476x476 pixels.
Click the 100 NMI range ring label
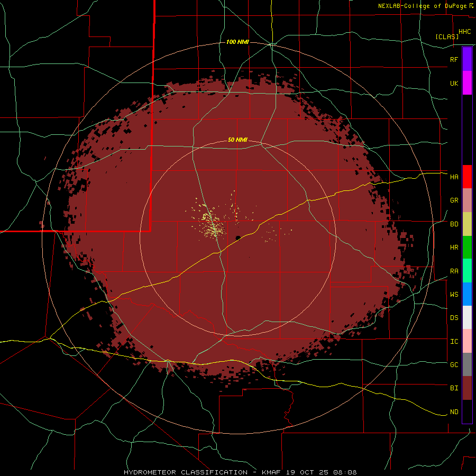point(237,42)
